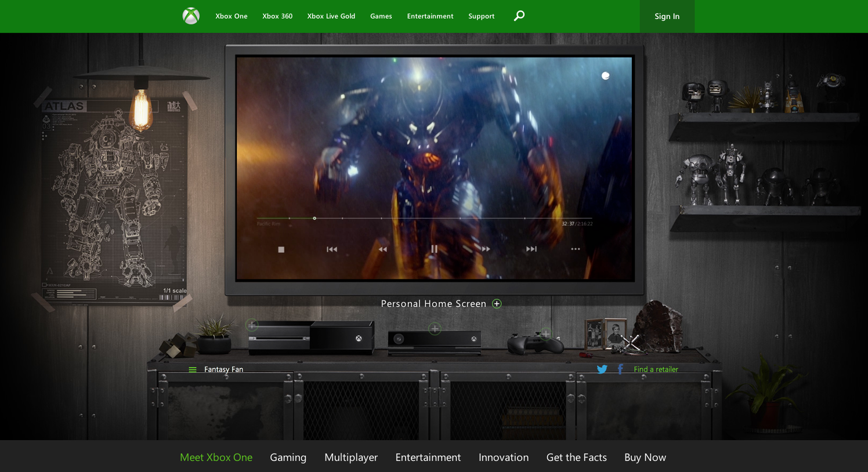
Task: Open the Xbox 360 menu
Action: [277, 16]
